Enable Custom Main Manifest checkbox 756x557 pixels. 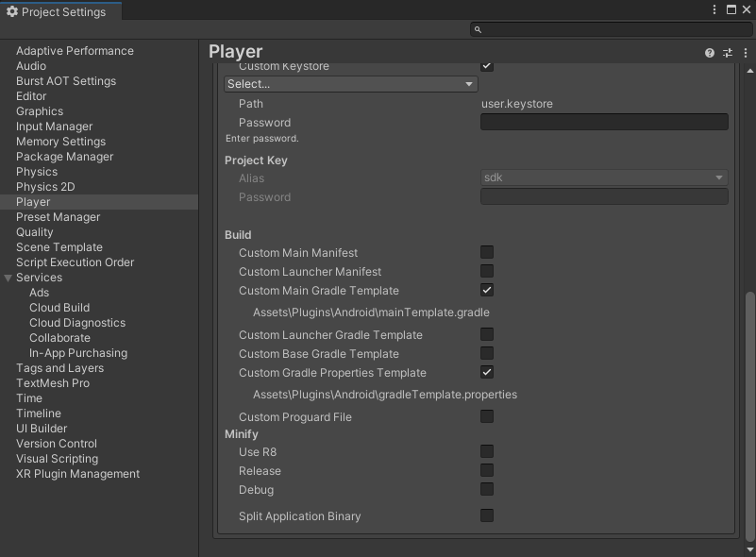[x=487, y=253]
